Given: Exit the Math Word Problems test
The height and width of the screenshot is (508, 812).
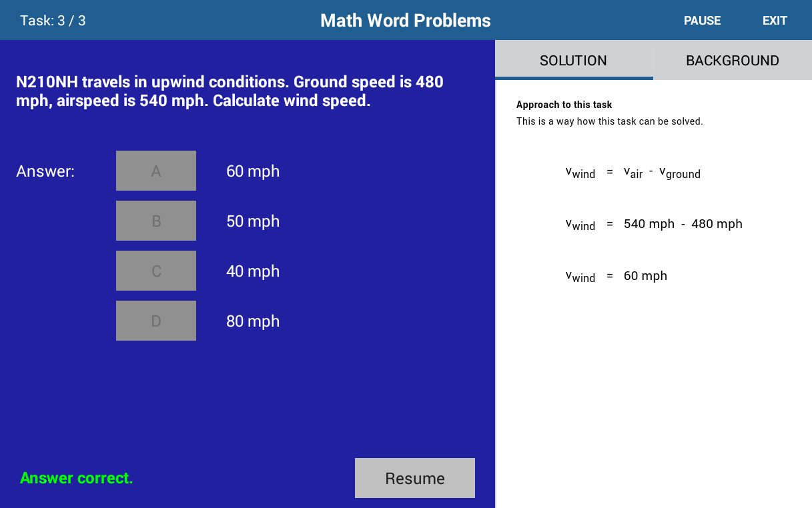Looking at the screenshot, I should 775,21.
